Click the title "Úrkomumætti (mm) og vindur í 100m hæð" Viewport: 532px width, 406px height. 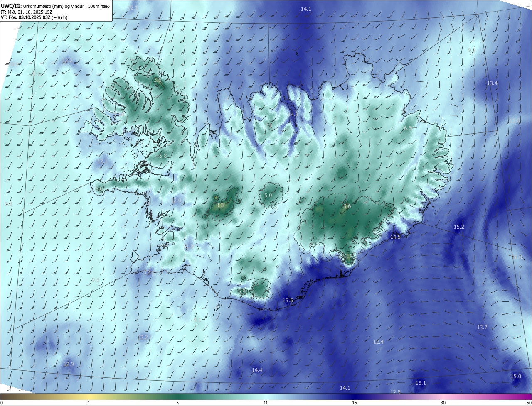tap(66, 5)
